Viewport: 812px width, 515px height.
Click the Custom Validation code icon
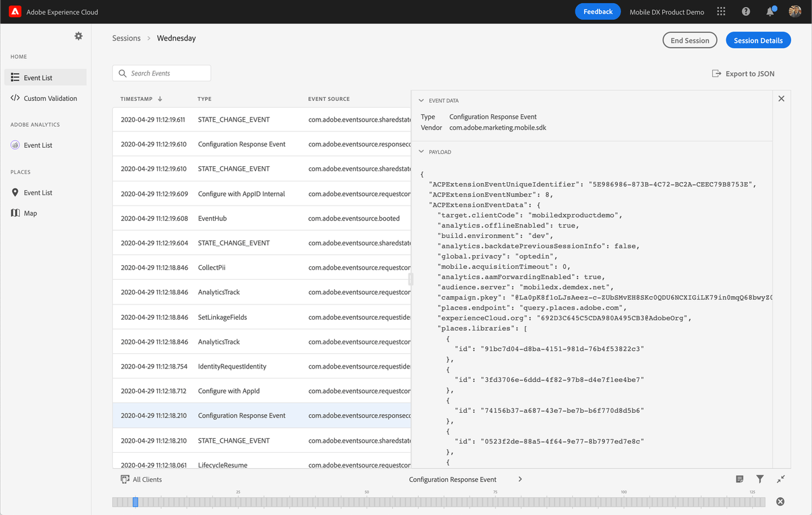coord(15,98)
